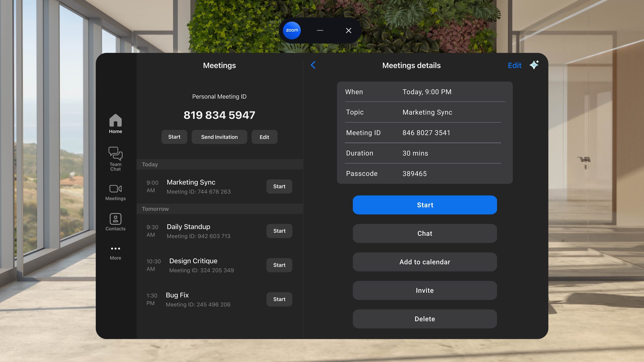Send Invitation for Personal Meeting ID
This screenshot has width=644, height=362.
219,137
